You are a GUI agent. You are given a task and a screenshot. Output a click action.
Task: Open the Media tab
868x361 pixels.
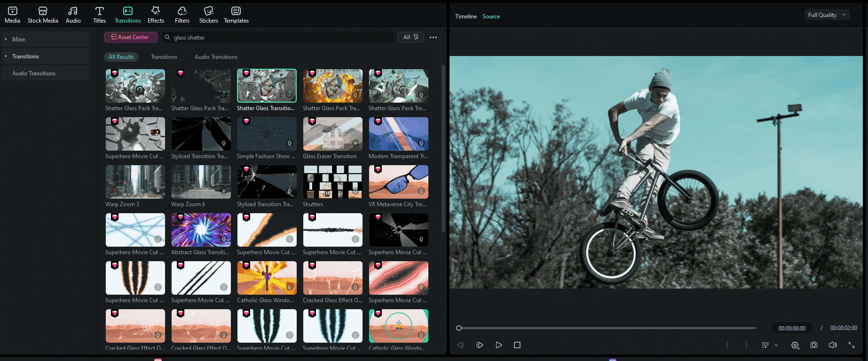tap(12, 15)
